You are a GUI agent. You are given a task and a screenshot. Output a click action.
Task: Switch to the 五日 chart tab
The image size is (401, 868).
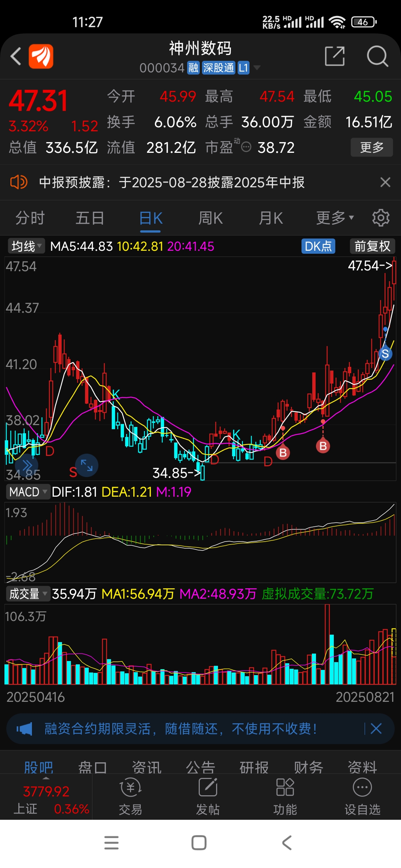coord(90,218)
